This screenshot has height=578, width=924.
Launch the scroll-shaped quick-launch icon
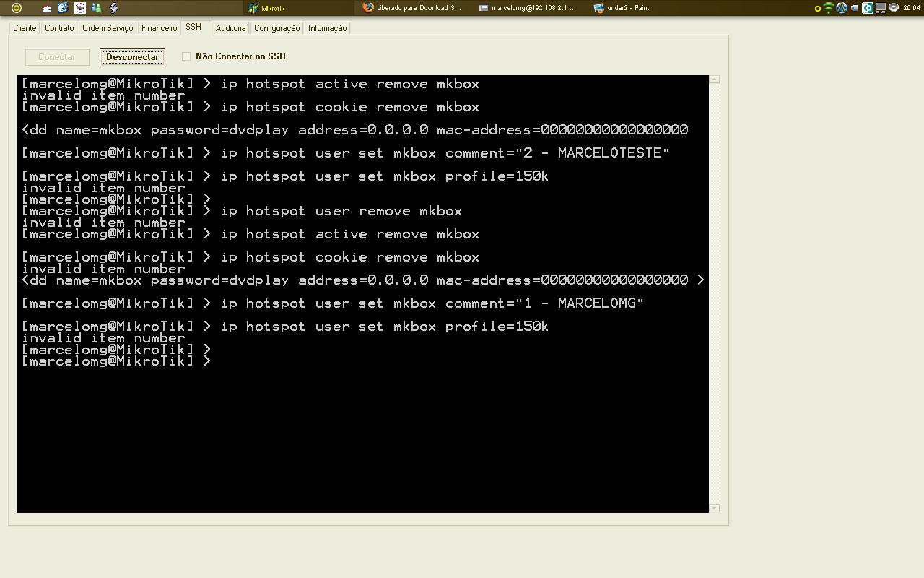[113, 8]
